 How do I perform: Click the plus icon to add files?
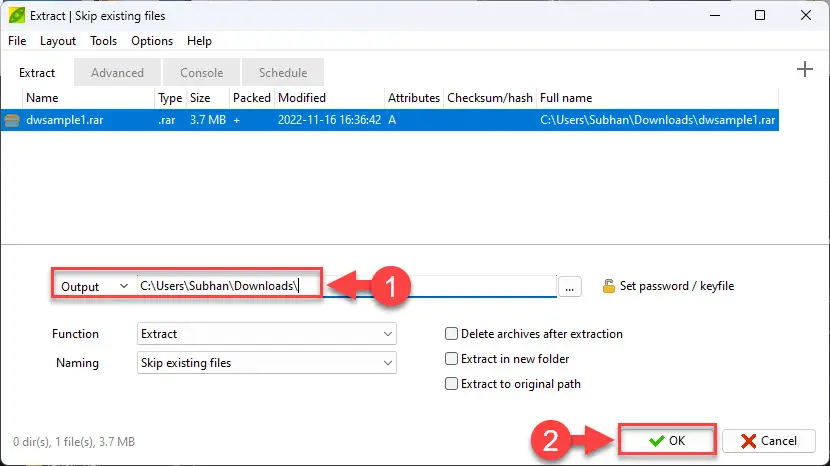(805, 69)
